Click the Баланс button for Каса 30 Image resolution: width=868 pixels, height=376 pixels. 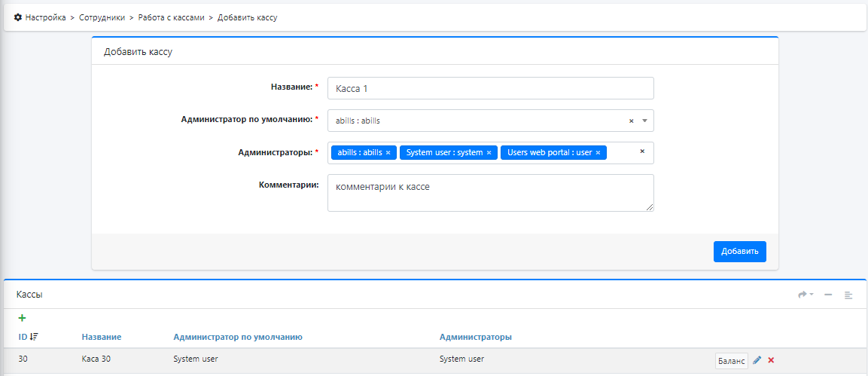tap(731, 361)
